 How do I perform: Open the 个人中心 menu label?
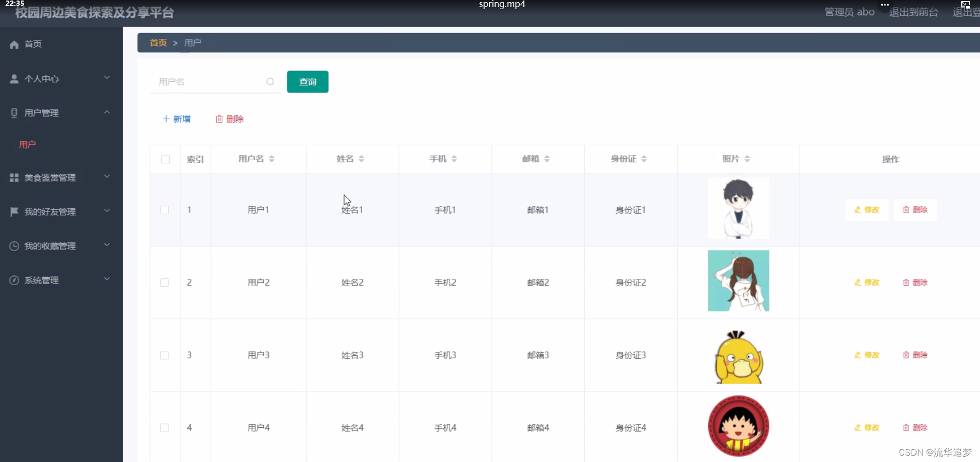point(42,79)
